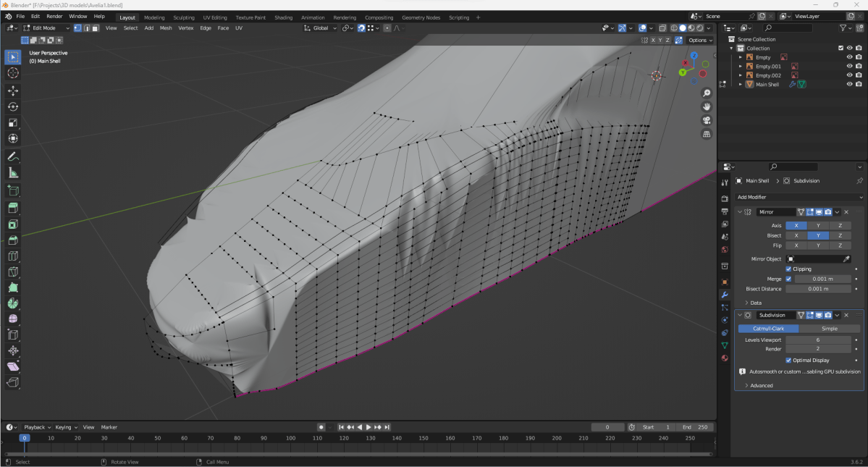
Task: Open the Render menu
Action: click(x=54, y=16)
